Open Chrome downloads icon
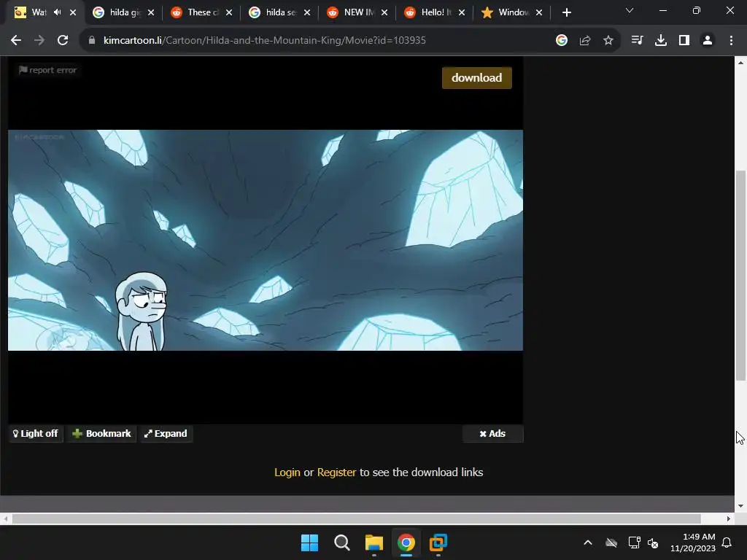 661,41
